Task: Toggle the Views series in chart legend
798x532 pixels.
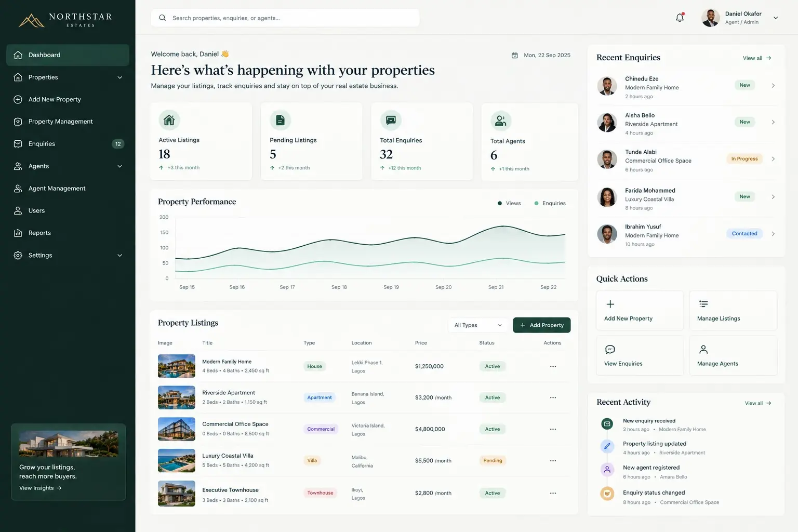Action: click(509, 203)
